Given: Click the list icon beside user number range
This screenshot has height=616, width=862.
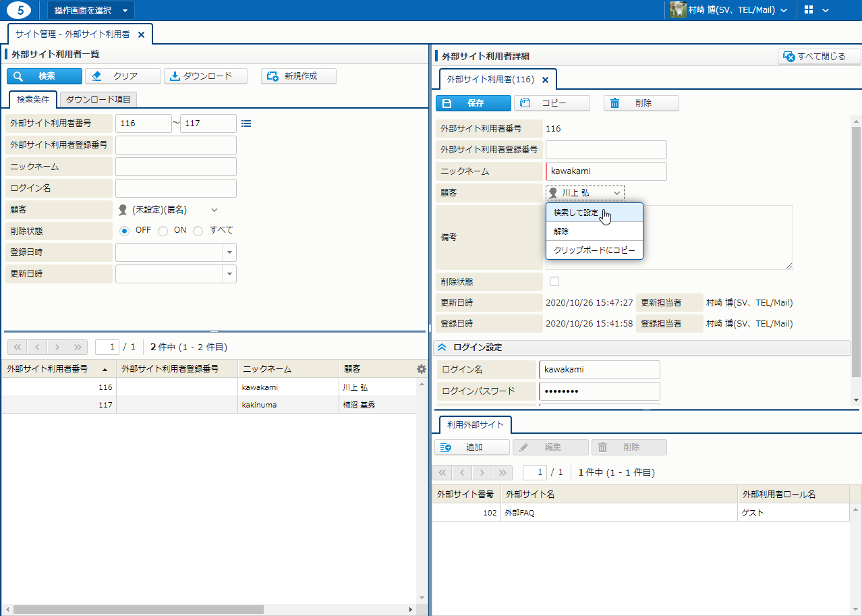Looking at the screenshot, I should pyautogui.click(x=246, y=123).
